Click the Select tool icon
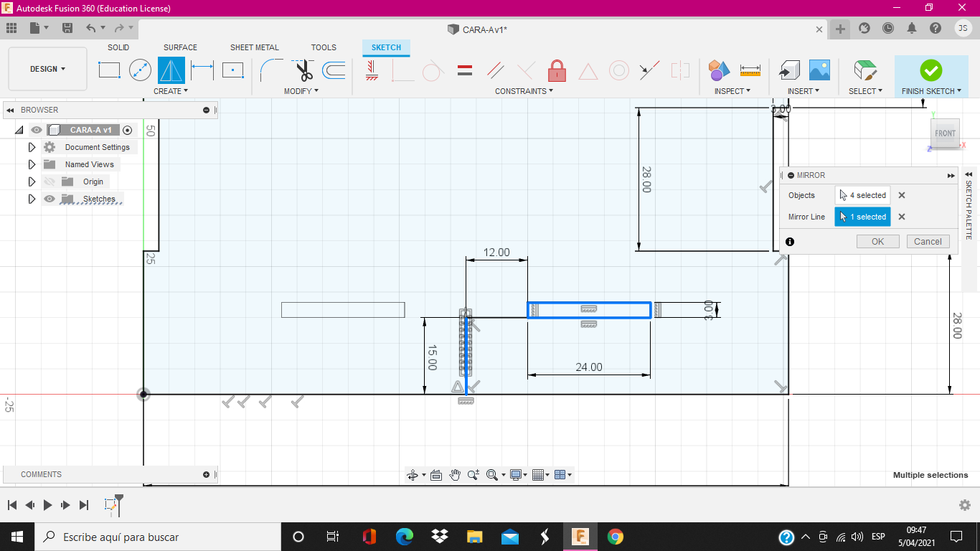Image resolution: width=980 pixels, height=551 pixels. point(865,70)
